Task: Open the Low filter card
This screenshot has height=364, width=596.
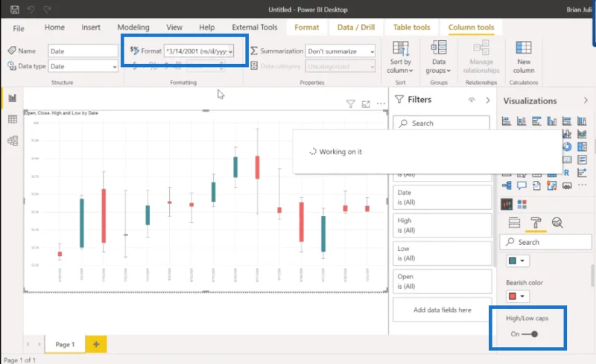Action: click(442, 253)
